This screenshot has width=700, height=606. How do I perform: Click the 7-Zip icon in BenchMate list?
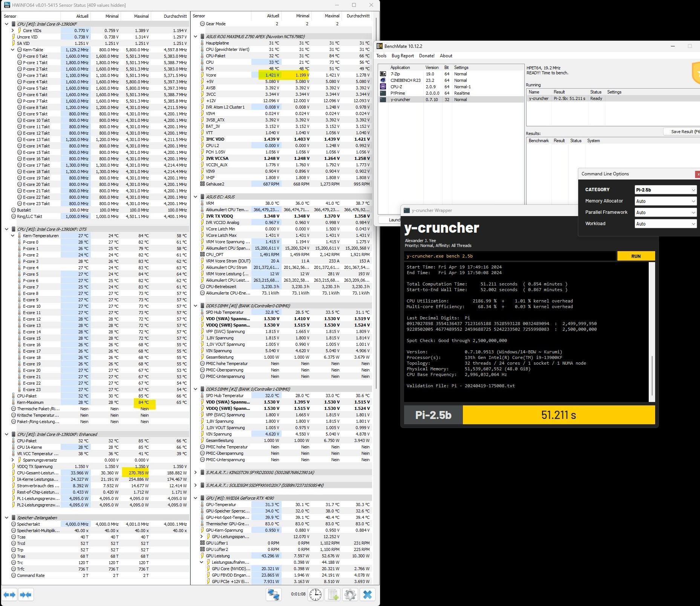point(383,74)
